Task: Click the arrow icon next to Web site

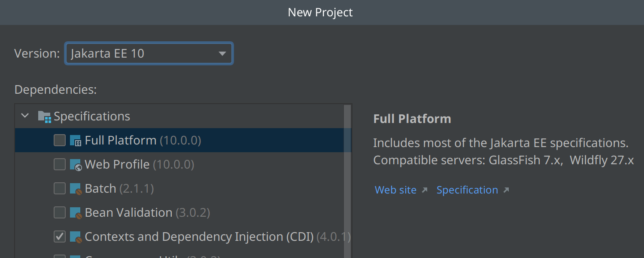Action: click(x=425, y=190)
